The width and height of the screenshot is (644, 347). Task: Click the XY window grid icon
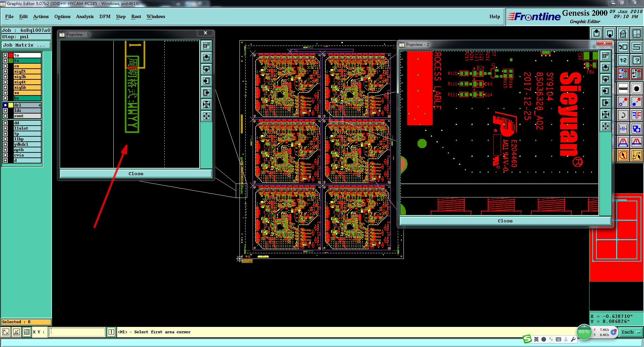pyautogui.click(x=636, y=33)
